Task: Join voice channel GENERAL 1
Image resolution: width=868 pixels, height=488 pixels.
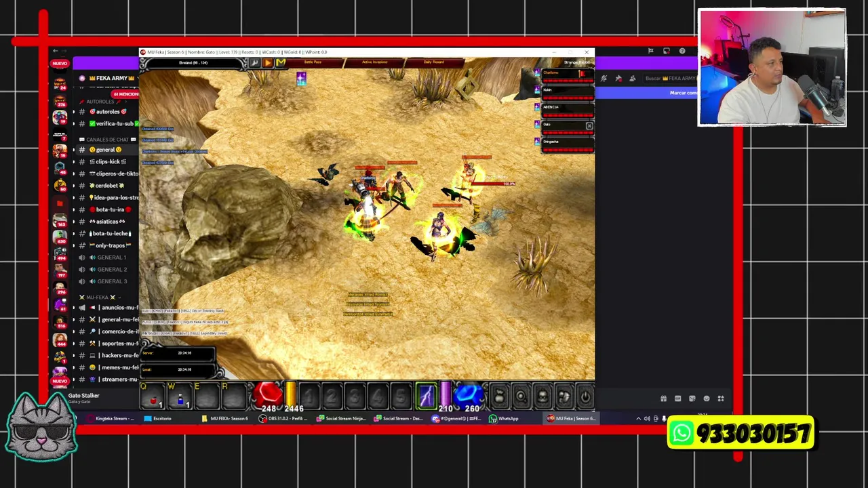Action: [x=108, y=258]
